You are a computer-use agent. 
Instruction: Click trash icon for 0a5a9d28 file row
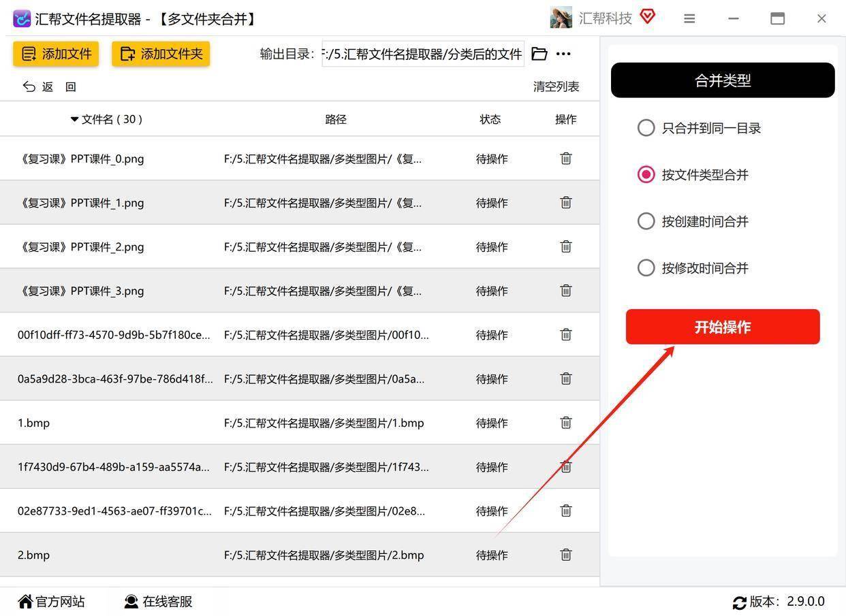(x=566, y=378)
